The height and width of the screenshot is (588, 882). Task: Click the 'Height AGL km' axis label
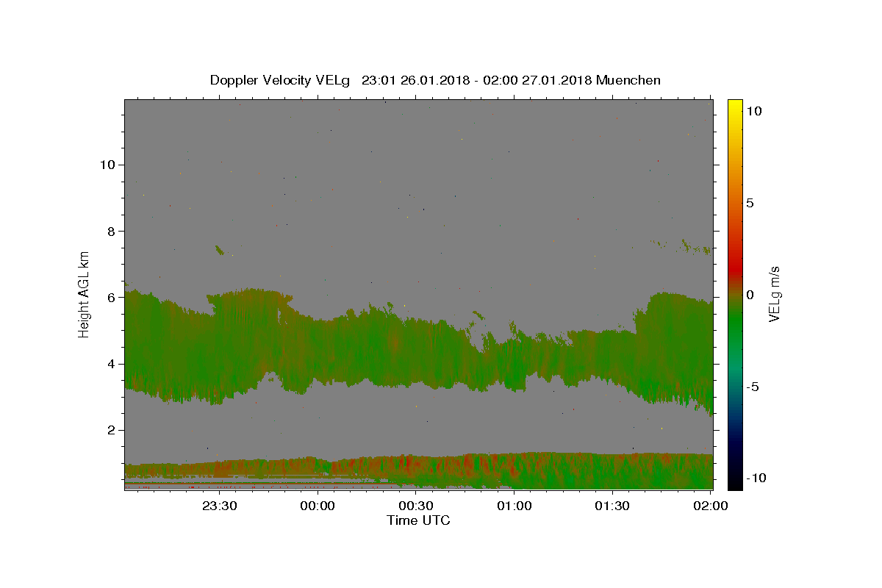[x=85, y=293]
